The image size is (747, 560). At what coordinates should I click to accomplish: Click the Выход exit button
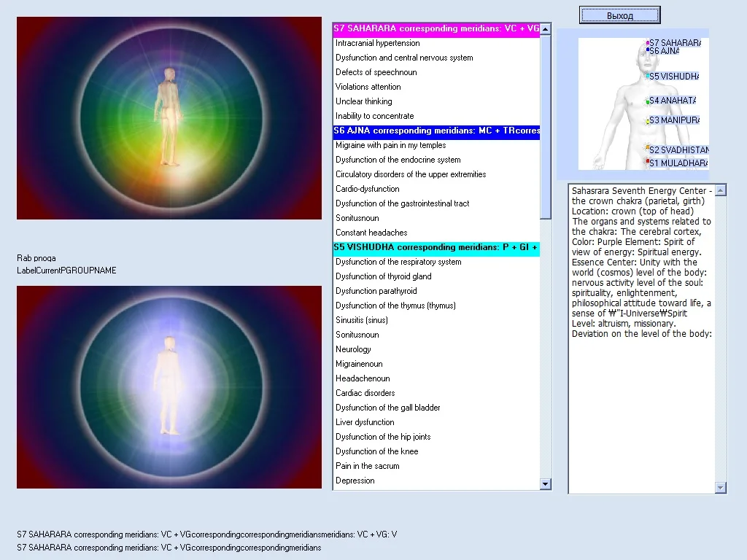[x=620, y=15]
